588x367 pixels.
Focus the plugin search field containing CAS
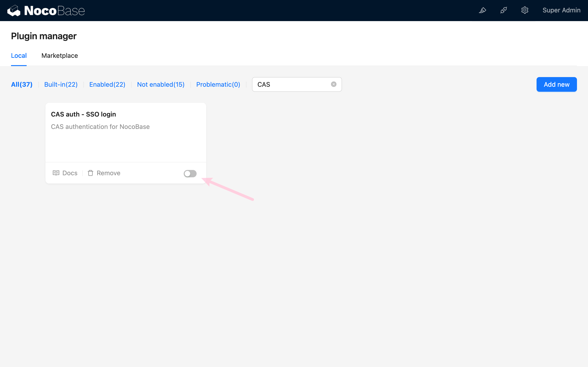(291, 84)
